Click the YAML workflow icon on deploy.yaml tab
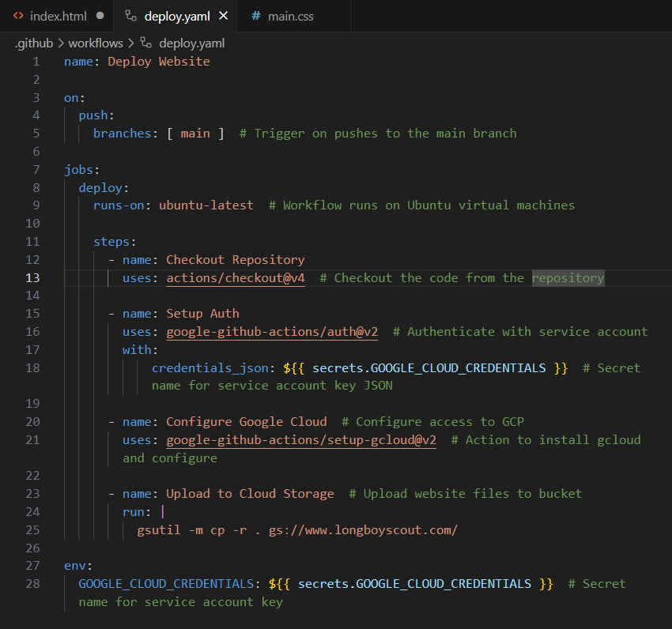Viewport: 672px width, 629px height. [x=130, y=16]
